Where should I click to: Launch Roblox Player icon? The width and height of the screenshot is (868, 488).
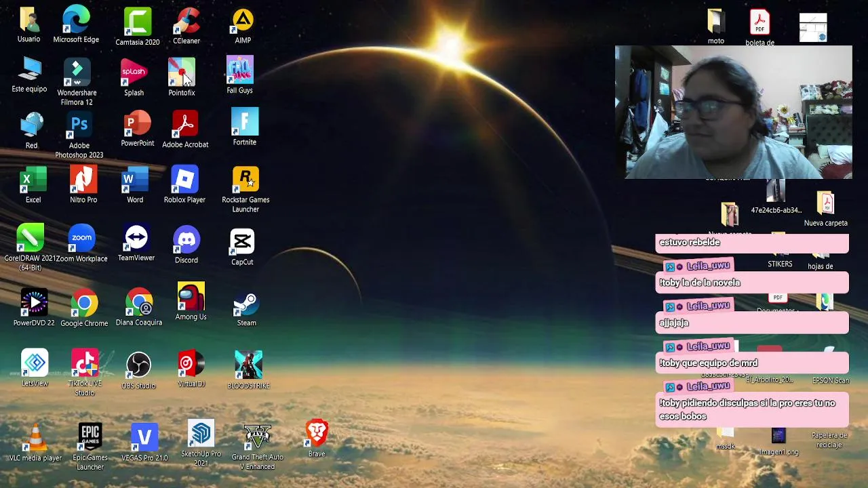[184, 180]
